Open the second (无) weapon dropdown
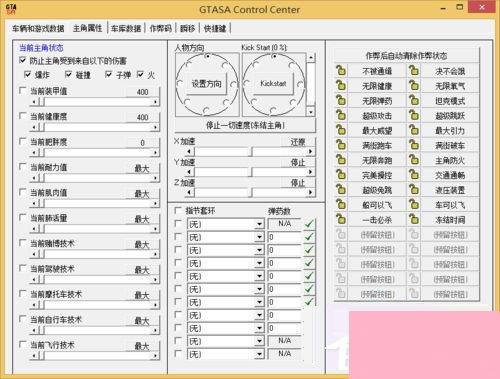Image resolution: width=500 pixels, height=379 pixels. [259, 237]
